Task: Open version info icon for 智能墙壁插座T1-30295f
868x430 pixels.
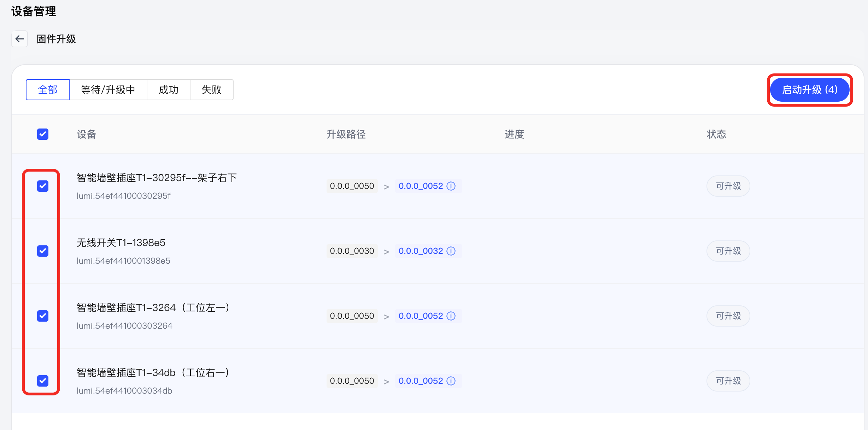Action: (451, 186)
